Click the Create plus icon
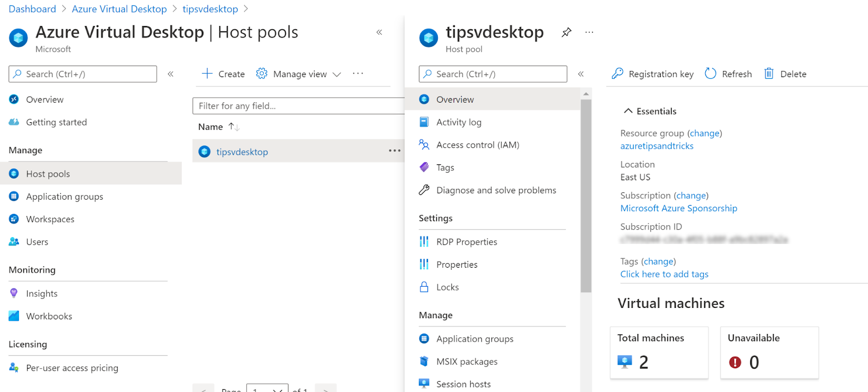 coord(207,74)
